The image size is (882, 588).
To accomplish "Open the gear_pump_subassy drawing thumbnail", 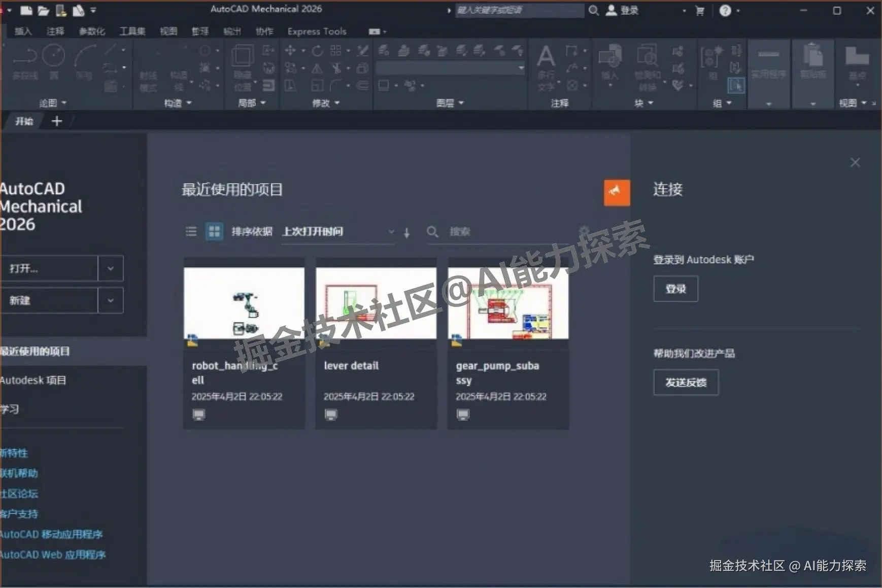I will 508,303.
